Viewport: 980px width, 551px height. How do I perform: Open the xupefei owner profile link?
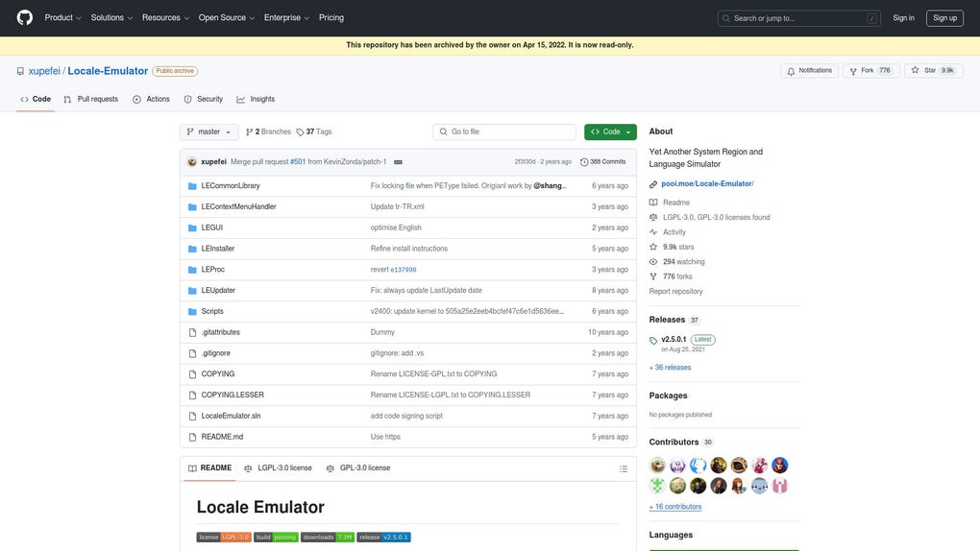(44, 71)
